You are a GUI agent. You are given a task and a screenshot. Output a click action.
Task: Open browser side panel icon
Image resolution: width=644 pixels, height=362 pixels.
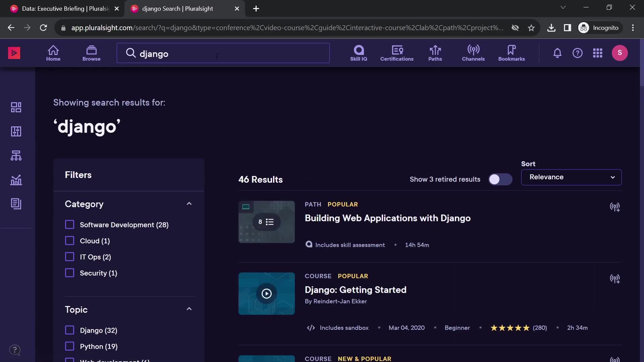(x=567, y=28)
